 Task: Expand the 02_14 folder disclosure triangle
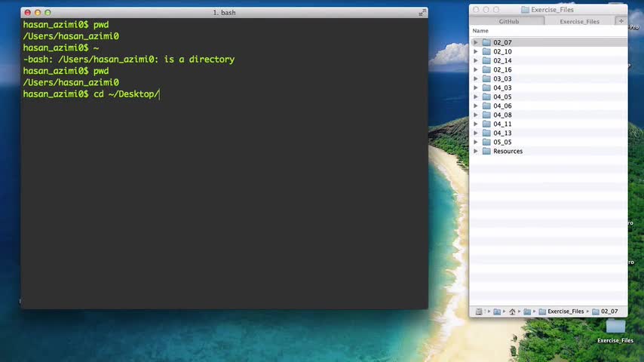click(x=476, y=60)
